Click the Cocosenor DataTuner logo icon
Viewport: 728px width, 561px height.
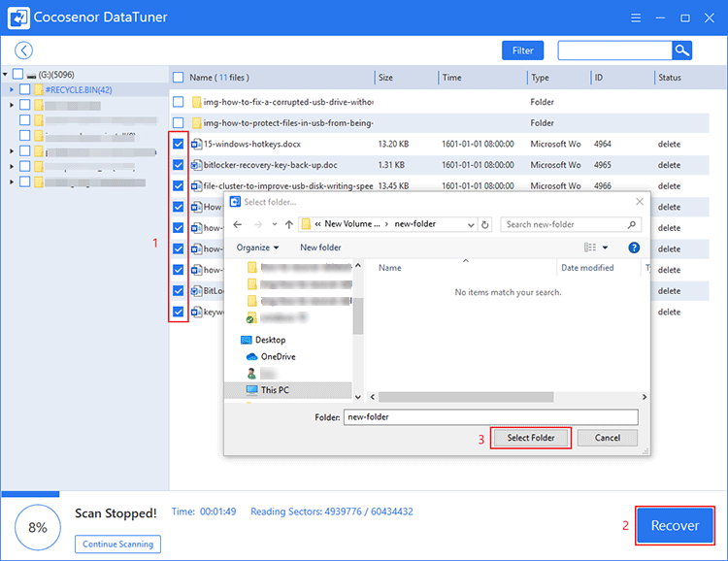[x=18, y=17]
